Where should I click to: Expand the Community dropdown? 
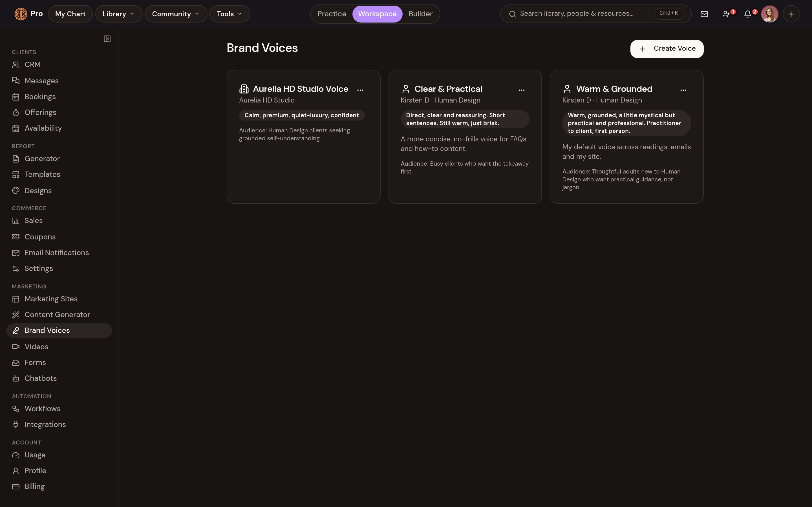pos(176,14)
